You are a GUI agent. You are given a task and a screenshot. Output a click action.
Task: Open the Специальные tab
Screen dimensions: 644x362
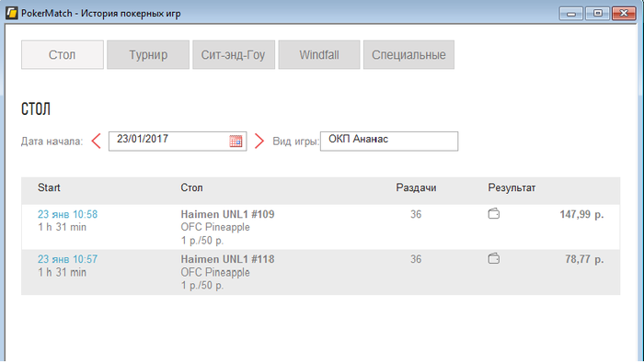point(408,54)
